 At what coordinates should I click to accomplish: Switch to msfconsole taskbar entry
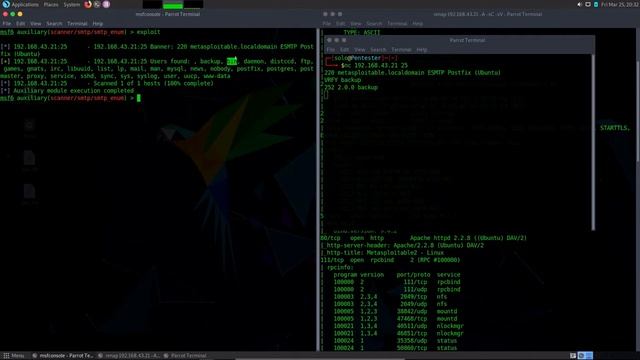tap(62, 356)
